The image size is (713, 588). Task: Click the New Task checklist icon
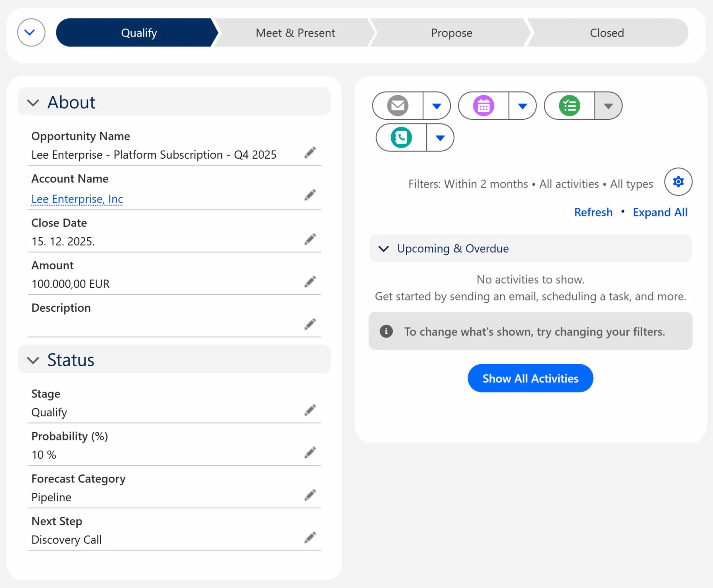[569, 105]
